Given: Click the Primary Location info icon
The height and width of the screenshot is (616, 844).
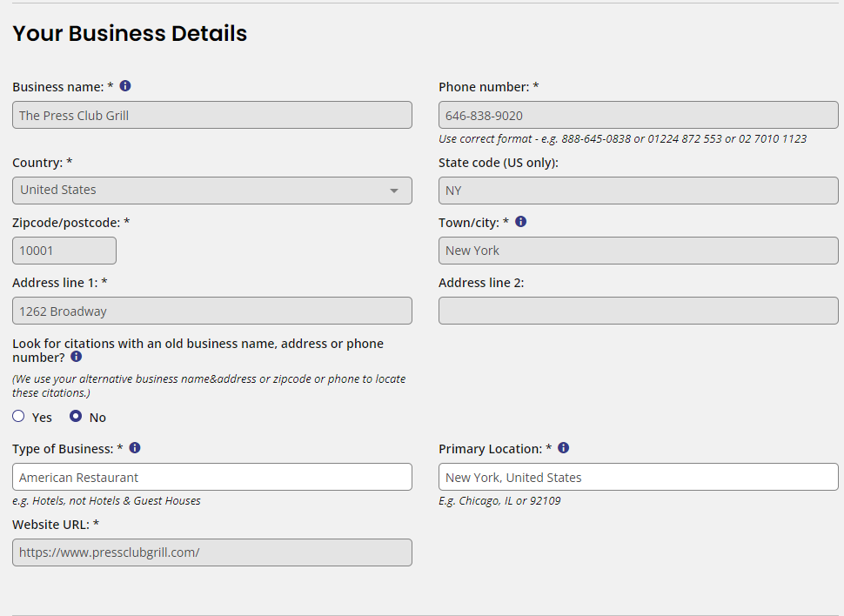Looking at the screenshot, I should 563,448.
